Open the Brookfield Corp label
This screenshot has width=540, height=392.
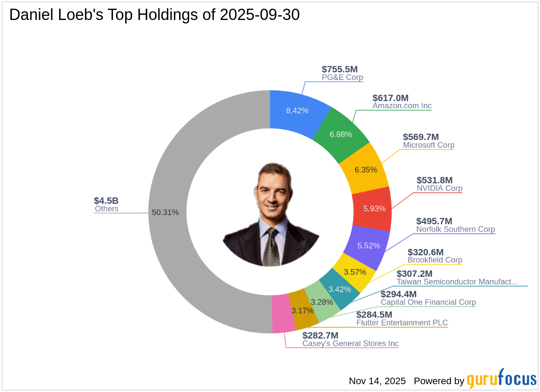click(435, 260)
